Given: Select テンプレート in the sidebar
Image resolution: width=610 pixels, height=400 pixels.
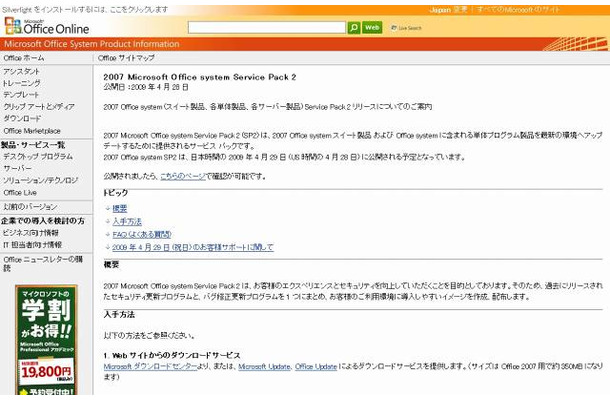Looking at the screenshot, I should (x=21, y=95).
